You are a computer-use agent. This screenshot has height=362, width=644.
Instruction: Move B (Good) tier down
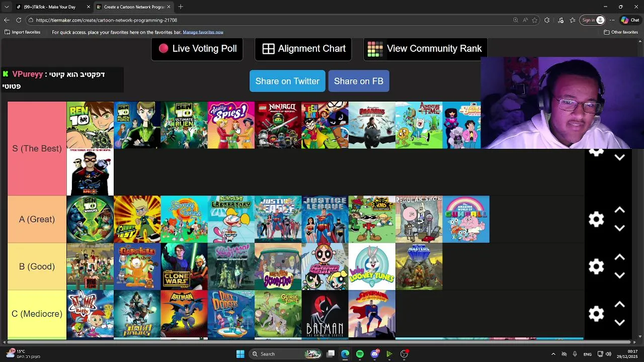pyautogui.click(x=619, y=276)
